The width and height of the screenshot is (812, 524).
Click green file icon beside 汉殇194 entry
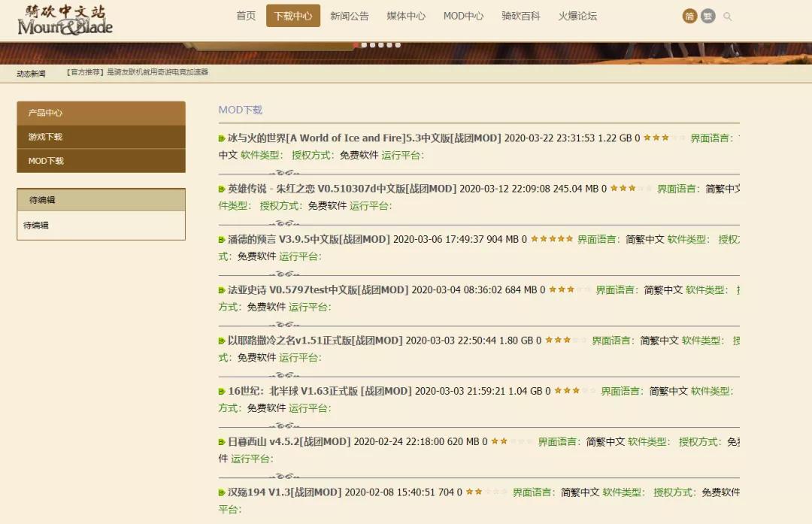[219, 492]
